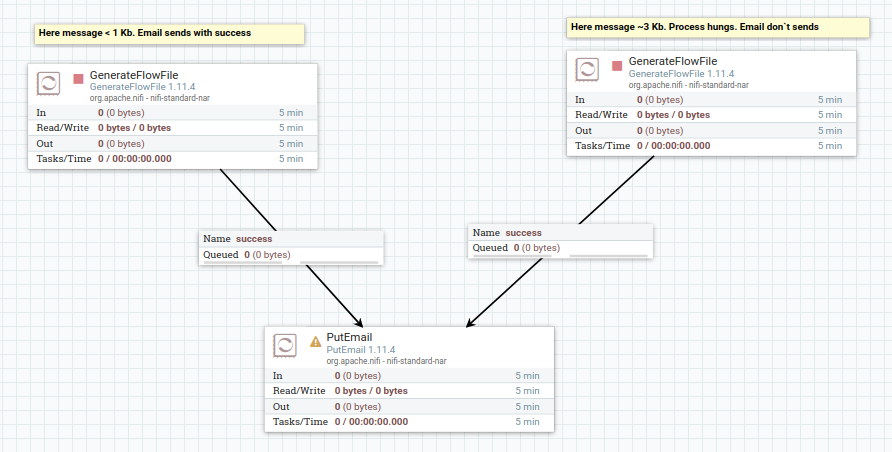The width and height of the screenshot is (892, 452).
Task: Click arrowhead of left connection into PutEmail
Action: [x=358, y=321]
